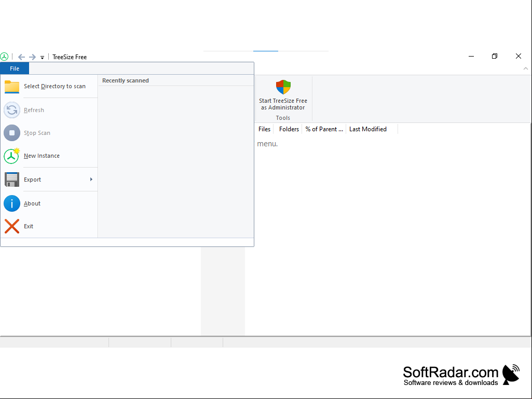The image size is (532, 399).
Task: Click the red X Exit icon
Action: [12, 226]
